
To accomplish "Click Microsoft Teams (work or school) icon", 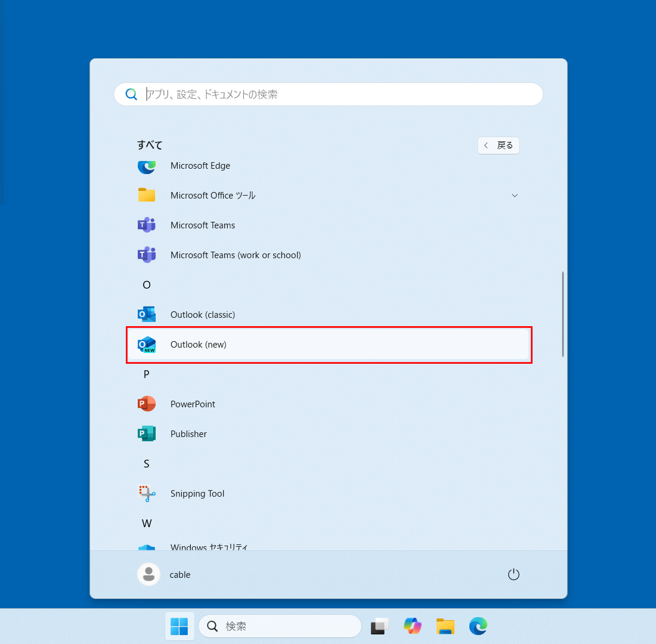I will (147, 255).
